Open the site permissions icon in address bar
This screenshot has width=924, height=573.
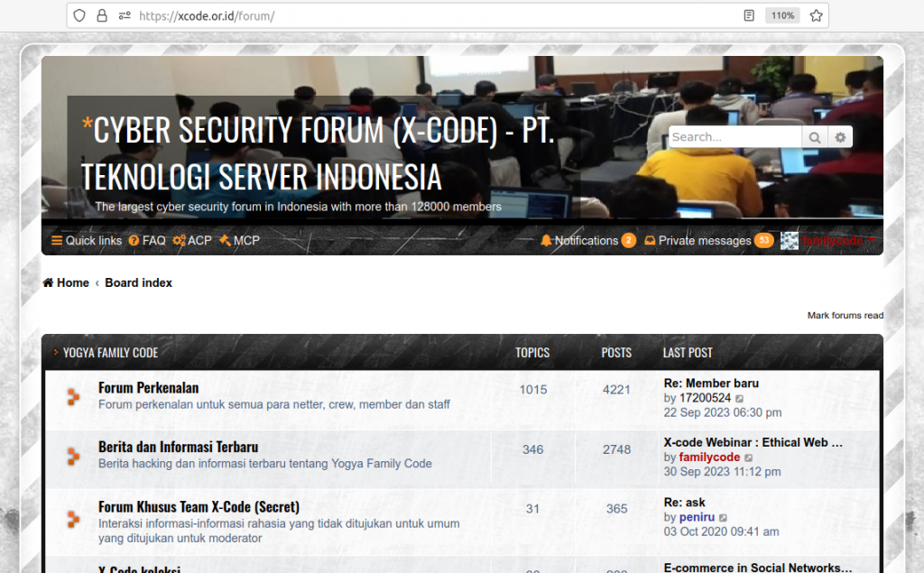click(x=125, y=16)
